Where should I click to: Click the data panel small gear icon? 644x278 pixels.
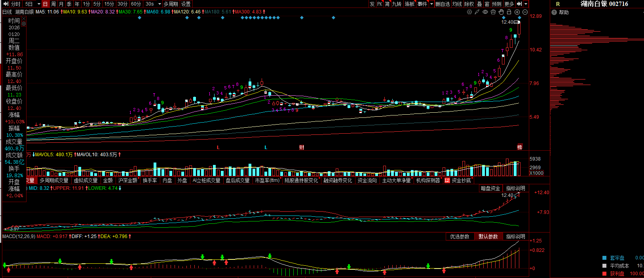click(x=24, y=24)
